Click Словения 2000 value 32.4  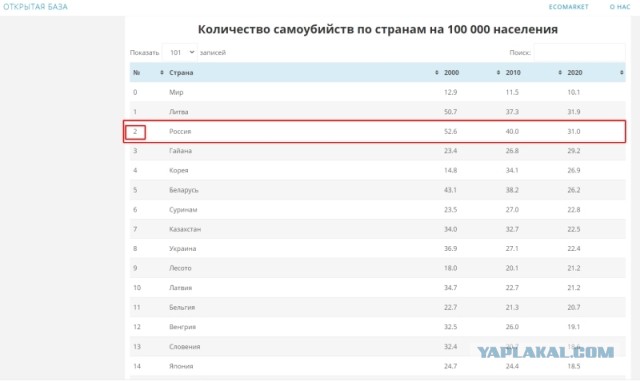click(451, 346)
